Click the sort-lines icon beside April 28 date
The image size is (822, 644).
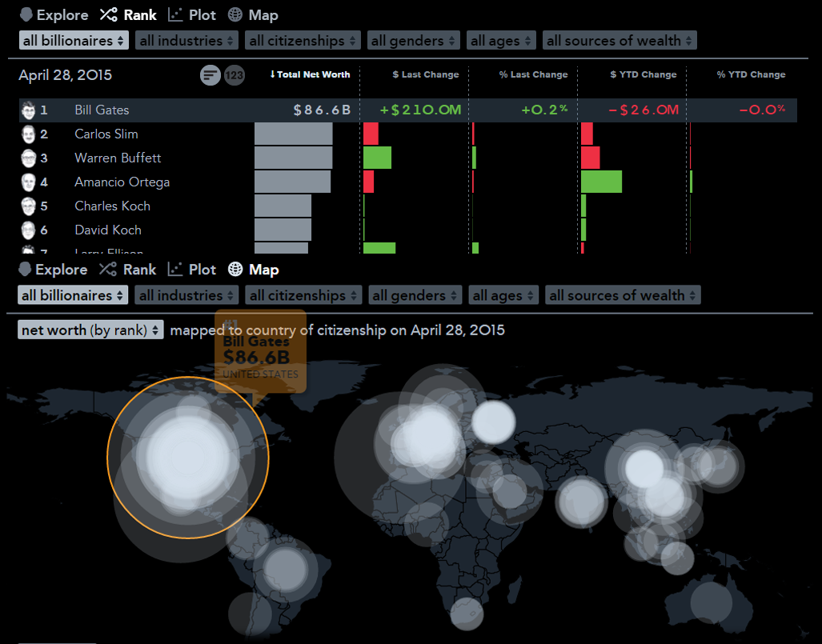point(210,75)
